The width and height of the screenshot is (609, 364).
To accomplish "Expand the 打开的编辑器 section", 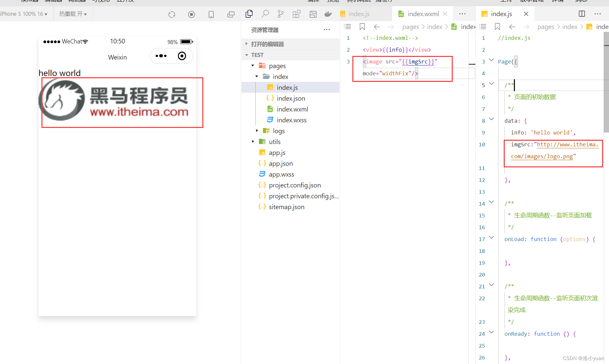I will click(291, 44).
